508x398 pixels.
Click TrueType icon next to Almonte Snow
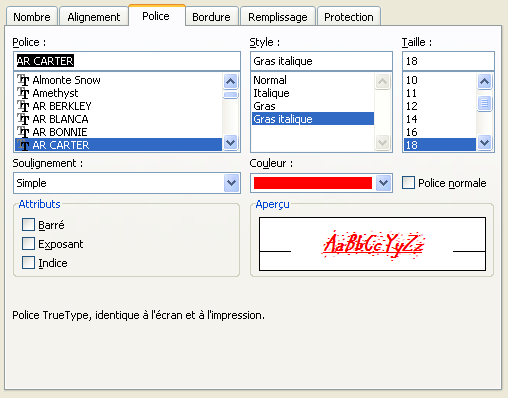pyautogui.click(x=23, y=80)
